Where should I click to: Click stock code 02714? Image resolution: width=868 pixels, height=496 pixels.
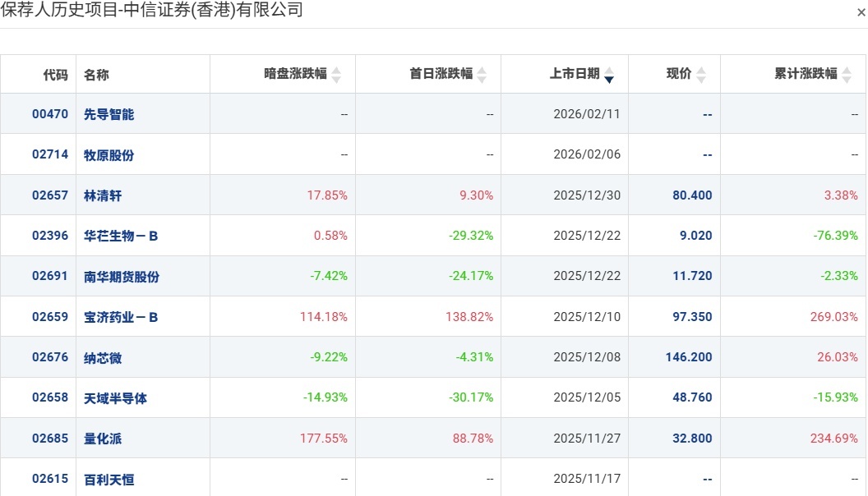[50, 154]
